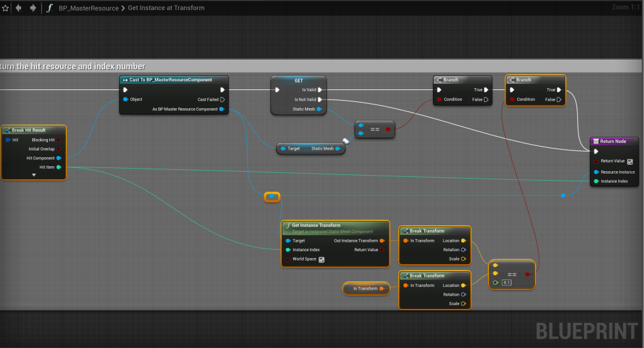
Task: Select the In Transform variable node
Action: [365, 289]
